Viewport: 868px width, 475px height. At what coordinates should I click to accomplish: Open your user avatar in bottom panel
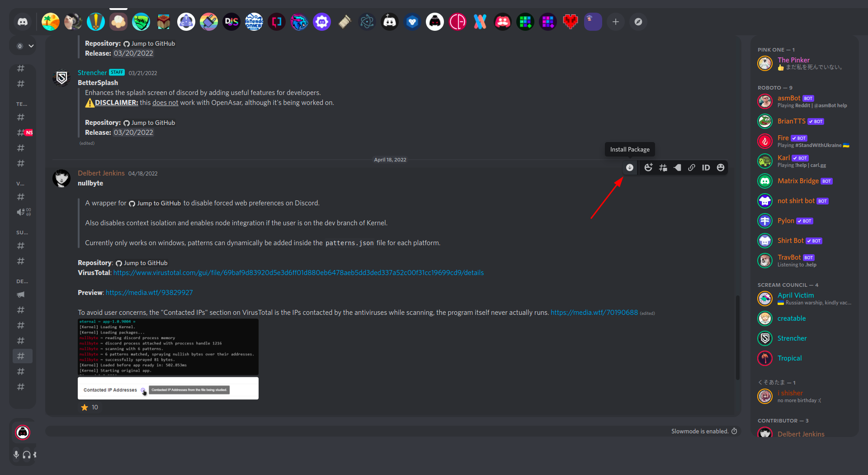23,432
